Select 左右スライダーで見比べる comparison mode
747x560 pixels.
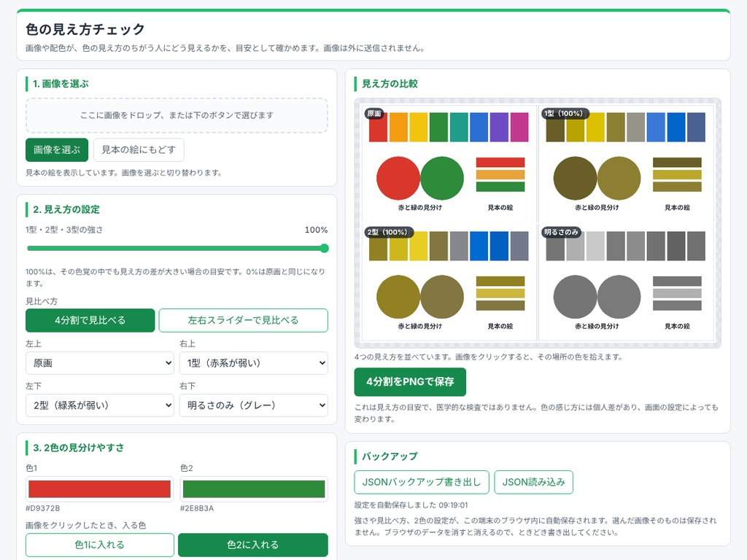coord(244,321)
